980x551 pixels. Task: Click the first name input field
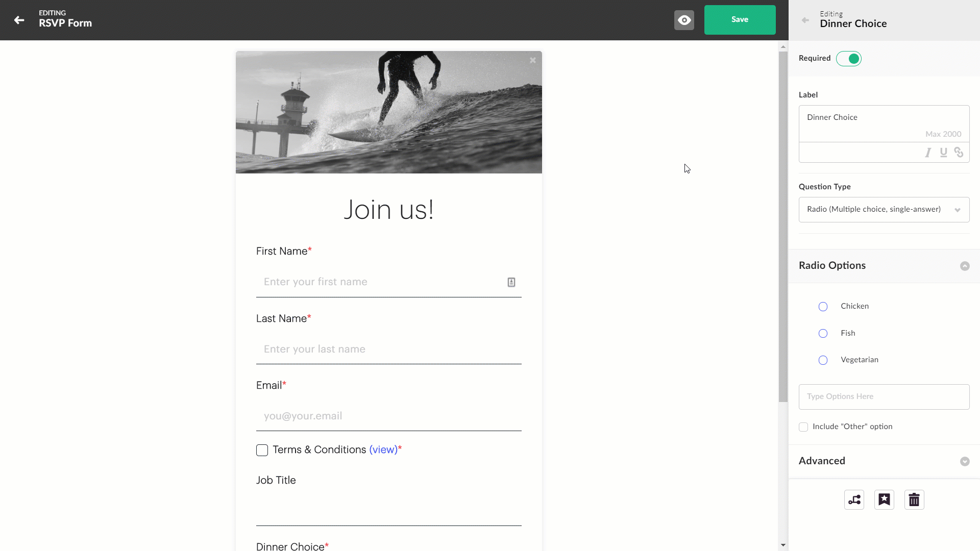[x=389, y=282]
